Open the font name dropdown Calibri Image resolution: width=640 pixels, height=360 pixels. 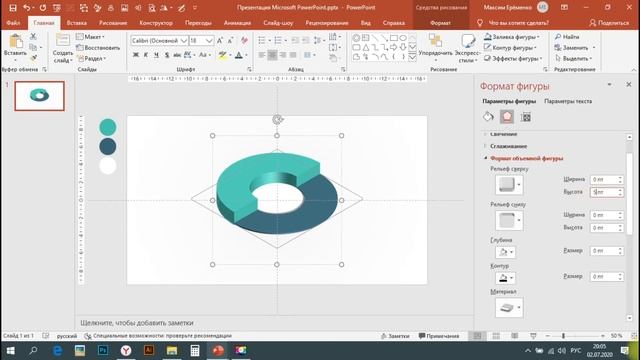184,40
